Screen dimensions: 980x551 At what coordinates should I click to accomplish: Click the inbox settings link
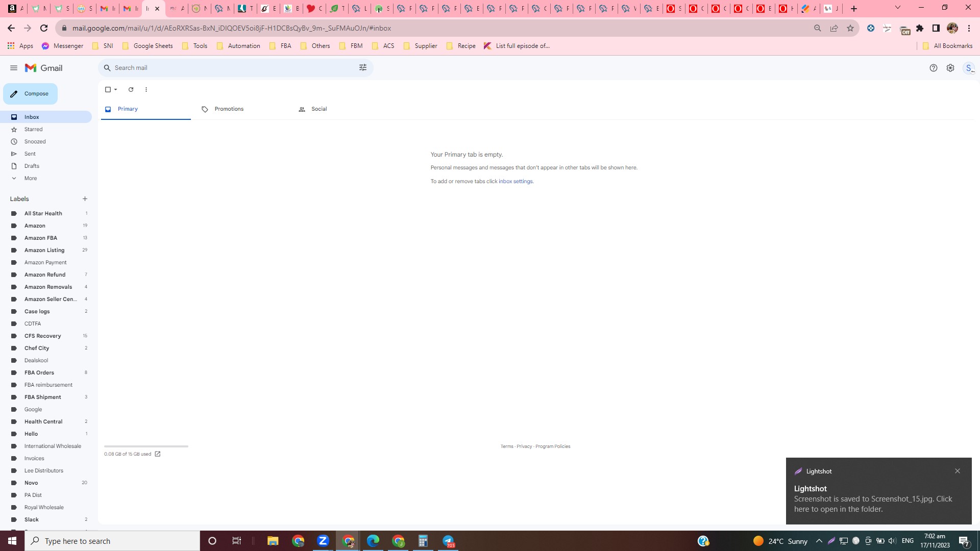516,182
